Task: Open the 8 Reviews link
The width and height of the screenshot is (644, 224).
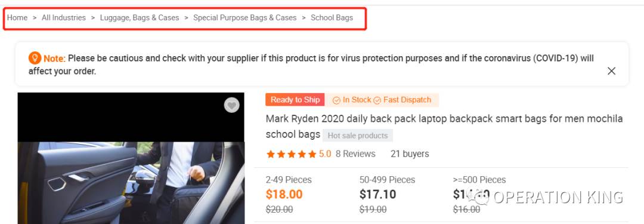Action: click(x=355, y=154)
